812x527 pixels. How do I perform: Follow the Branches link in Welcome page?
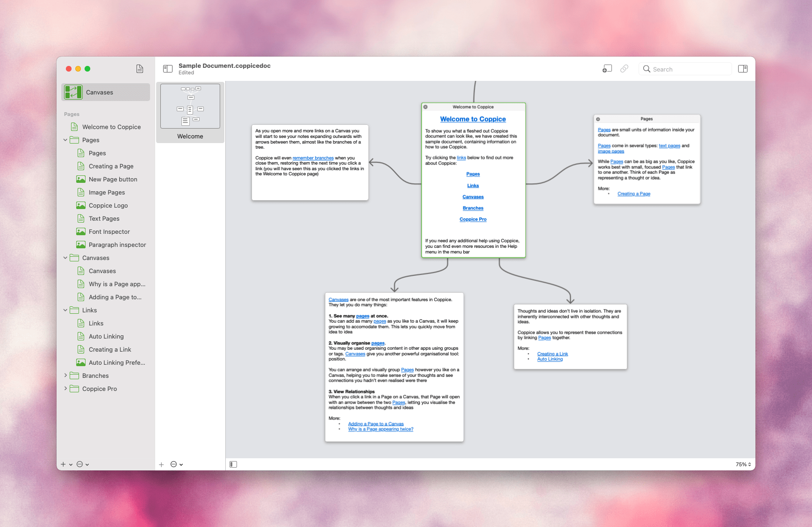click(x=473, y=208)
